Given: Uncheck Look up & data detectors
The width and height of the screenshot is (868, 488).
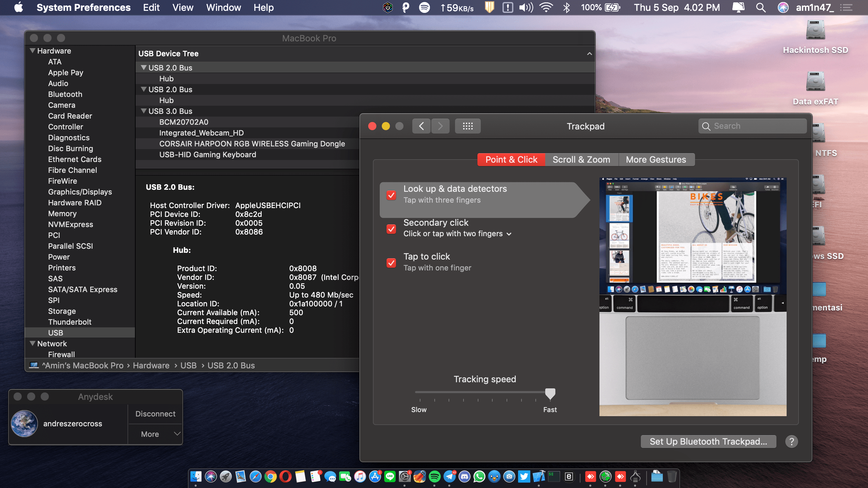Looking at the screenshot, I should (391, 195).
